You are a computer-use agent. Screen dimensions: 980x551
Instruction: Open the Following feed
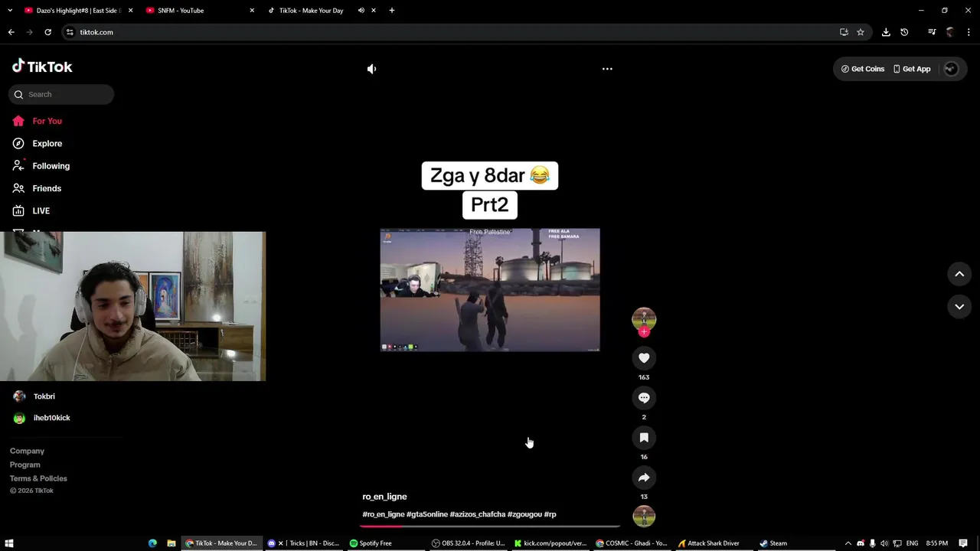(41, 166)
